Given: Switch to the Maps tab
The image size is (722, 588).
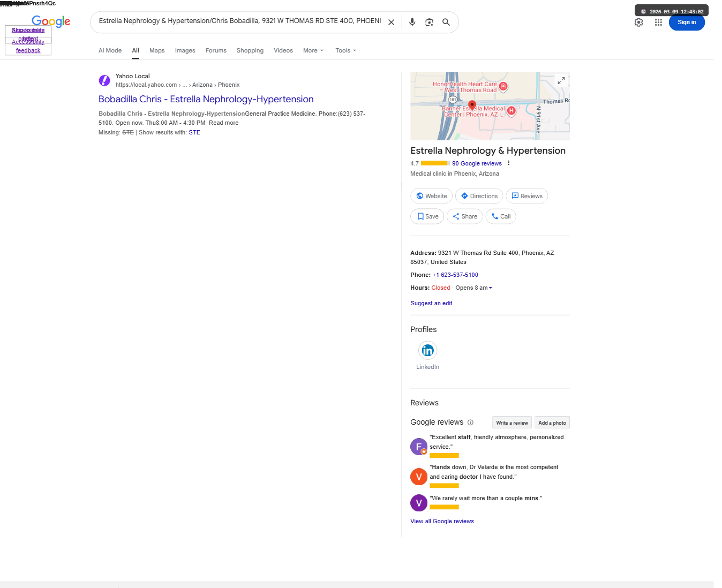Looking at the screenshot, I should point(157,50).
